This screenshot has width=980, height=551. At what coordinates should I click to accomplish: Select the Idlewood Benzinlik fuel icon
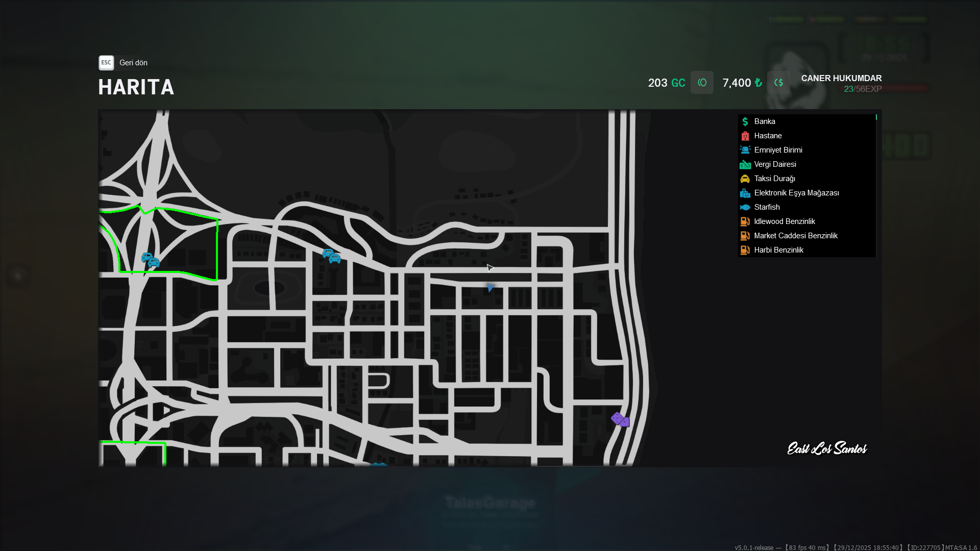point(745,221)
